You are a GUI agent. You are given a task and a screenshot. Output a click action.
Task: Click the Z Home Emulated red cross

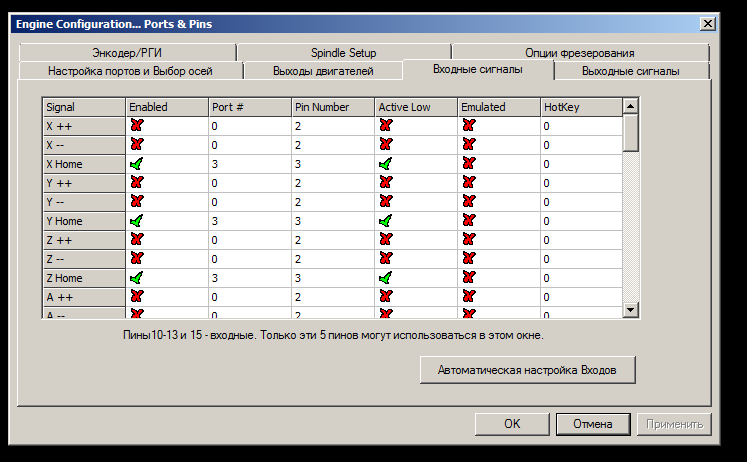pos(469,278)
